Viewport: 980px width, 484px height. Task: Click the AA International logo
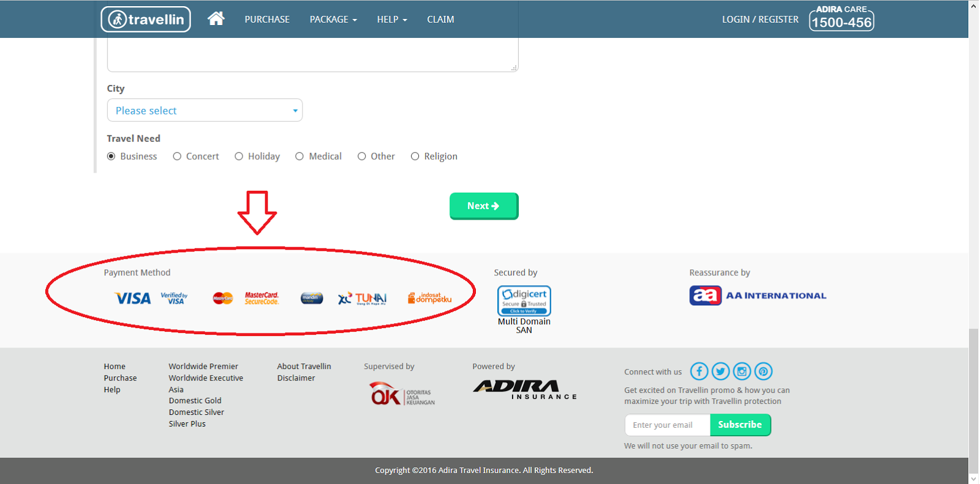[x=758, y=296]
